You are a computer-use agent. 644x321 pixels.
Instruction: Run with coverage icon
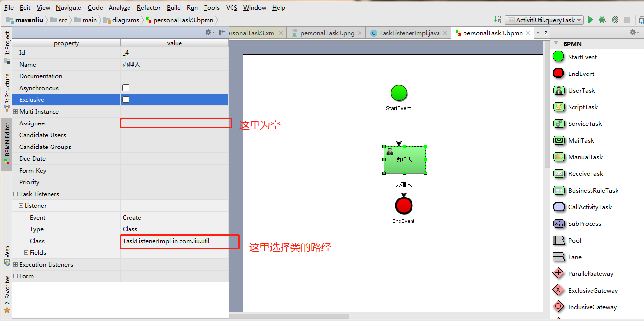615,20
